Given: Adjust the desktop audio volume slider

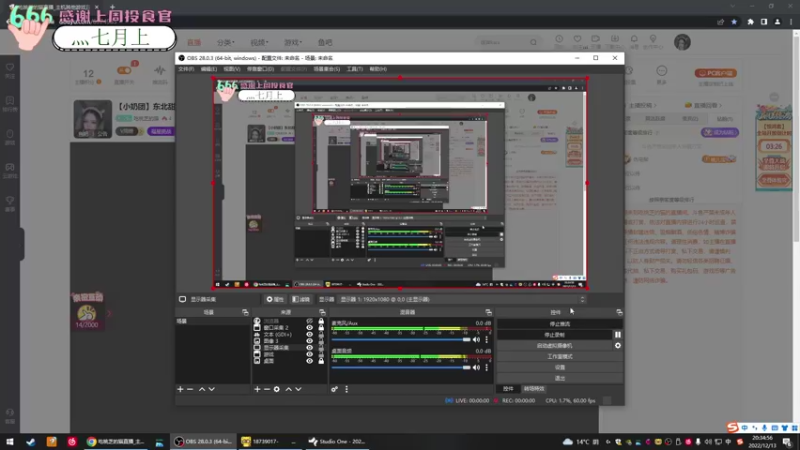Looking at the screenshot, I should tap(401, 367).
